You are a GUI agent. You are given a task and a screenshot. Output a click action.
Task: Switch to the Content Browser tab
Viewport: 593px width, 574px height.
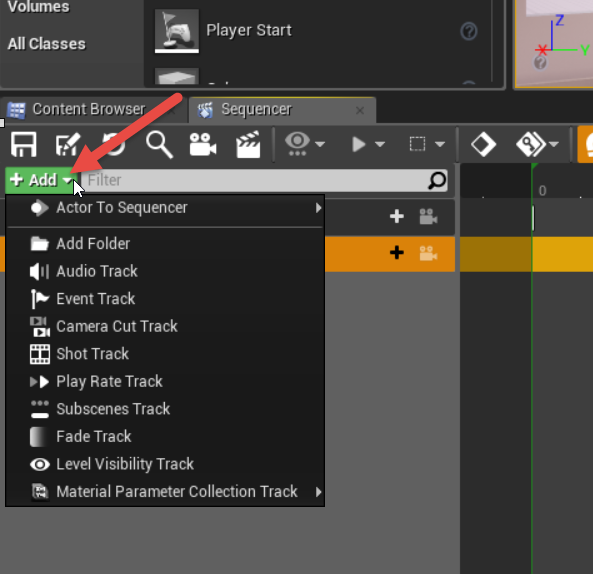tap(88, 109)
